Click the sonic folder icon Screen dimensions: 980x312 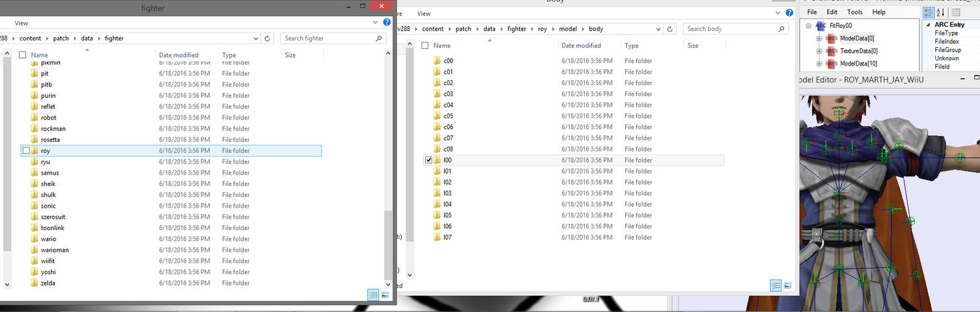[x=35, y=206]
